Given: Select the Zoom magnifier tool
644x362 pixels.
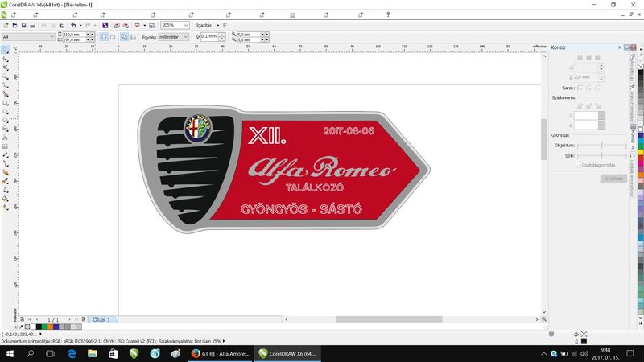Looking at the screenshot, I should (x=6, y=76).
